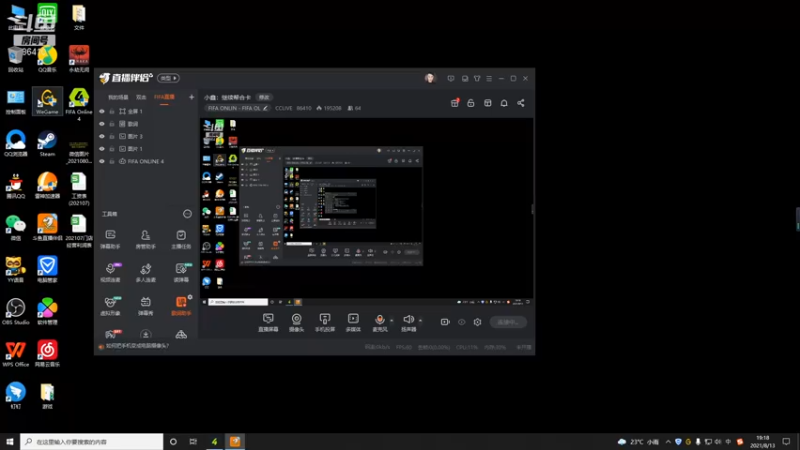
Task: Collapse the 工具箱 toolbox section
Action: (187, 214)
